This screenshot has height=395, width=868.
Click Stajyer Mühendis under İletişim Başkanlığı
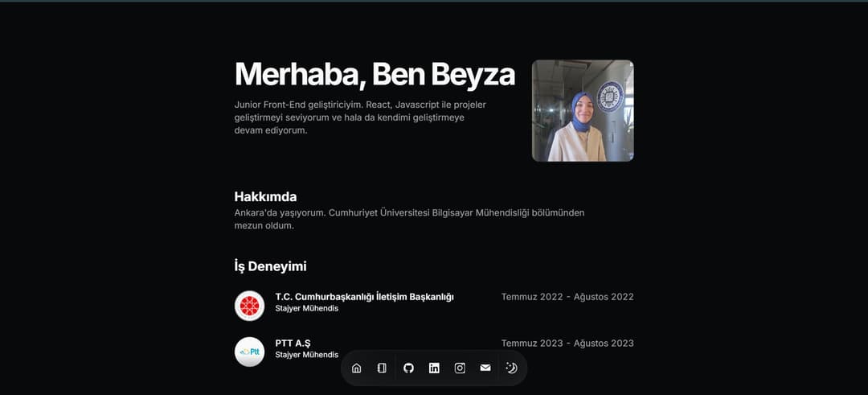307,309
